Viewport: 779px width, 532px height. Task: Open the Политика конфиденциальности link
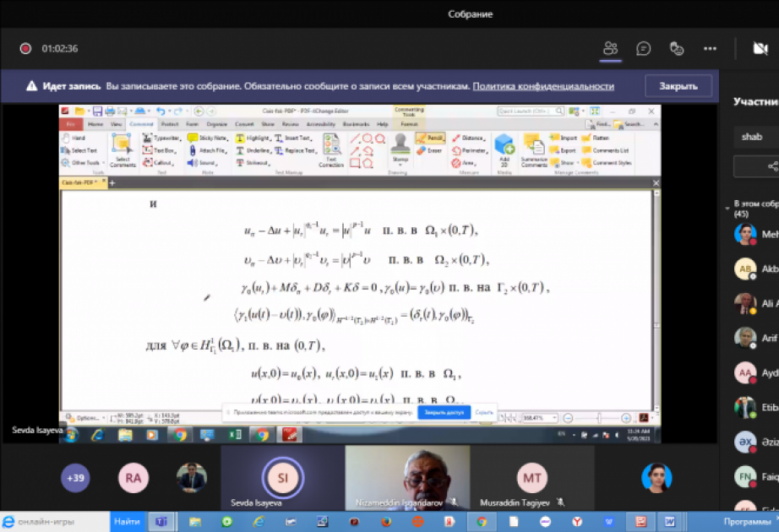[543, 86]
